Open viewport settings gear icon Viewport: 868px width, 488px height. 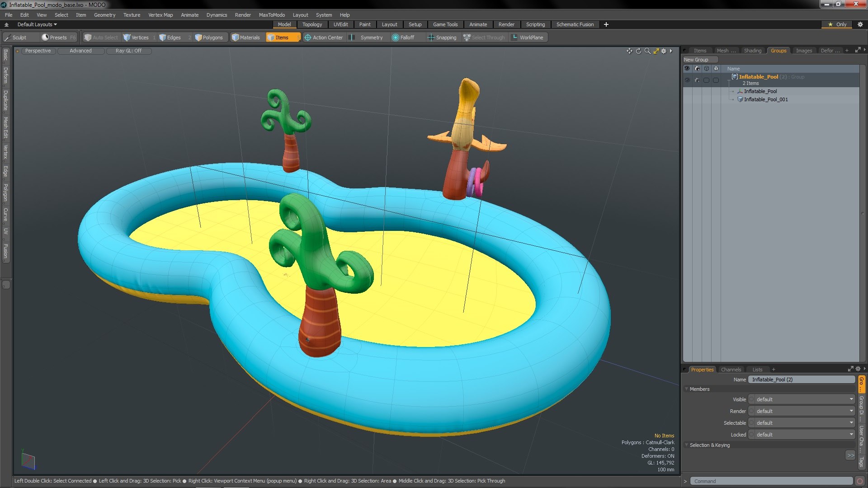[x=664, y=51]
